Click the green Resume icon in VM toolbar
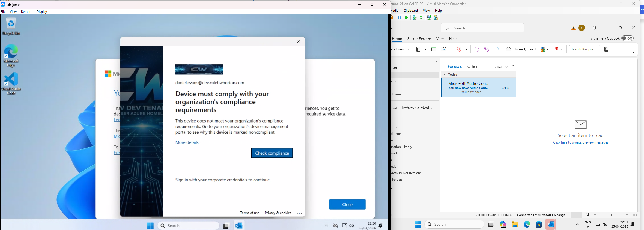The height and width of the screenshot is (230, 644). 407,17
